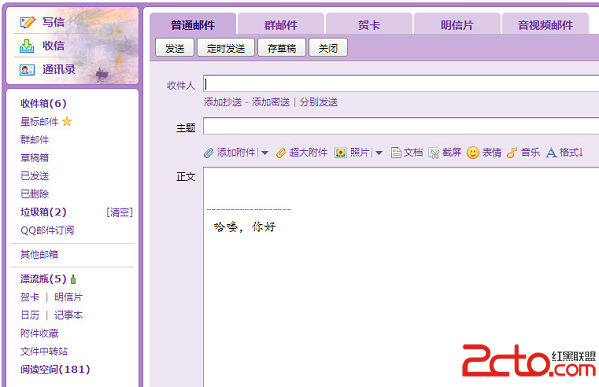Switch to the 群邮件 tab

tap(281, 25)
